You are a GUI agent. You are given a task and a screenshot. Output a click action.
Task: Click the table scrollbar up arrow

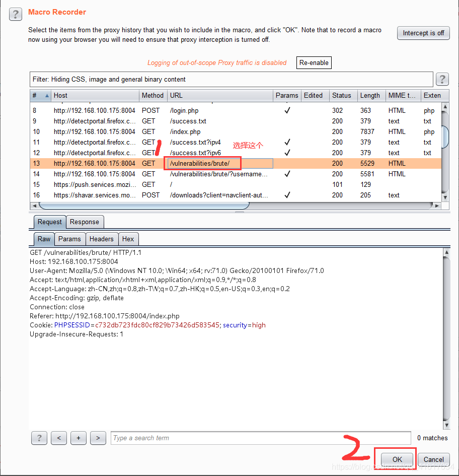click(x=445, y=107)
